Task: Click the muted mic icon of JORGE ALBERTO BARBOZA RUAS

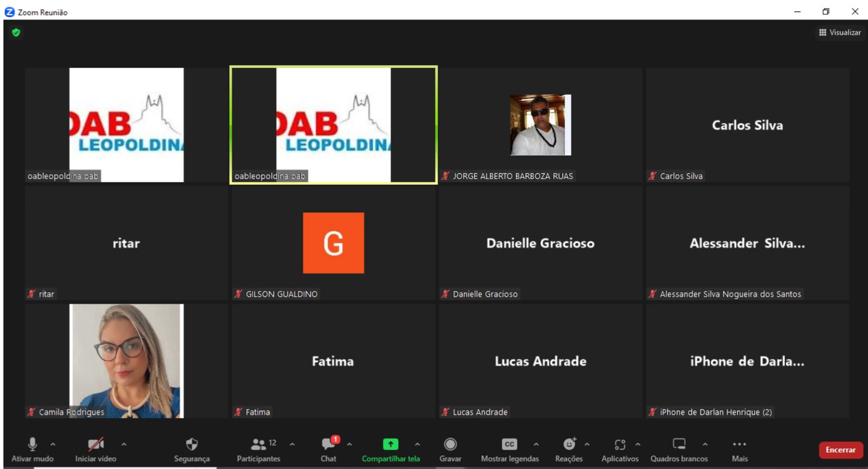Action: tap(445, 176)
